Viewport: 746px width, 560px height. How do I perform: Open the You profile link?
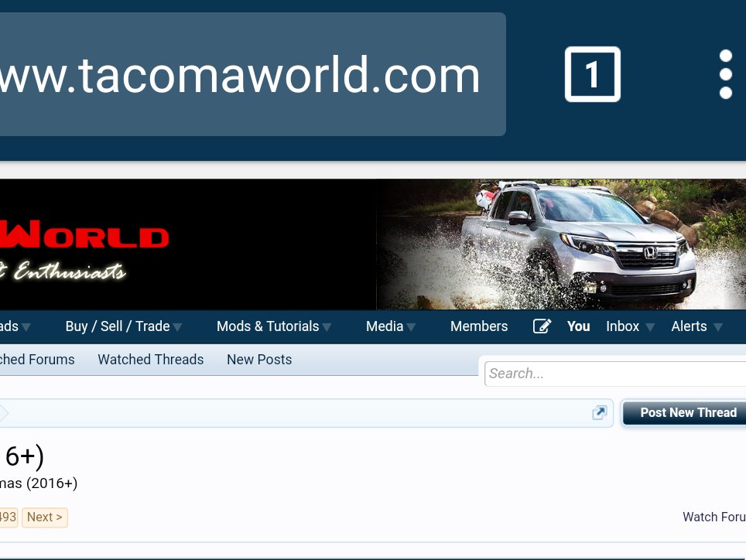579,326
